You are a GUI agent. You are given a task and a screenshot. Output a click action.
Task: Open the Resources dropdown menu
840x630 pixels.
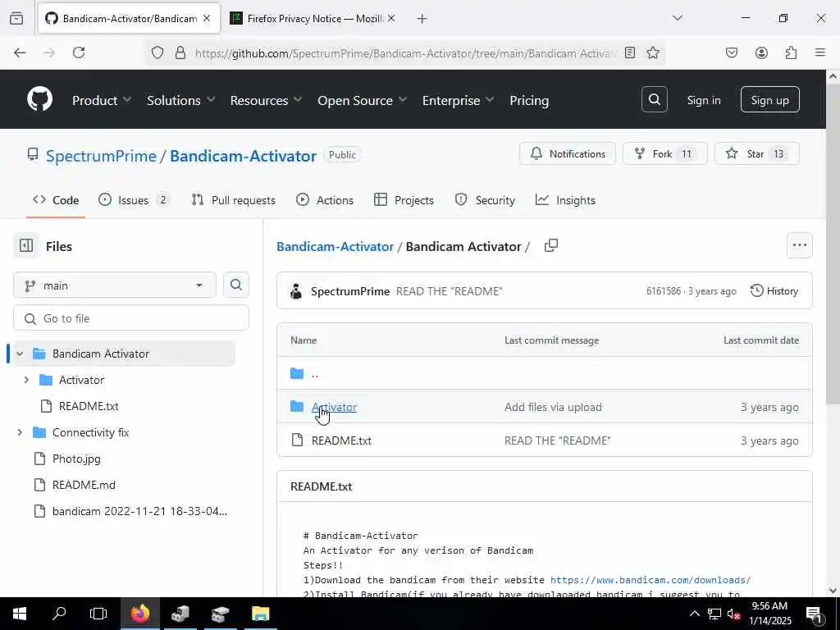267,100
